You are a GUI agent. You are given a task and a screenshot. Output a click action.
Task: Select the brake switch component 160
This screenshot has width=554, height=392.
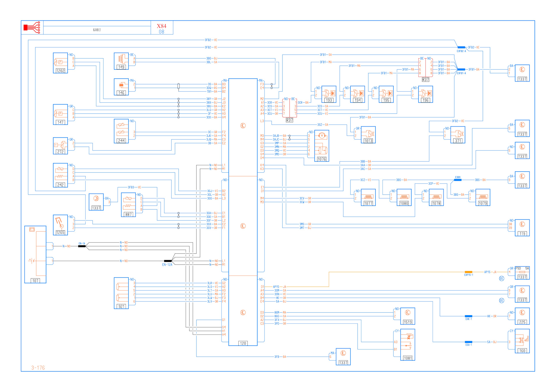522,341
